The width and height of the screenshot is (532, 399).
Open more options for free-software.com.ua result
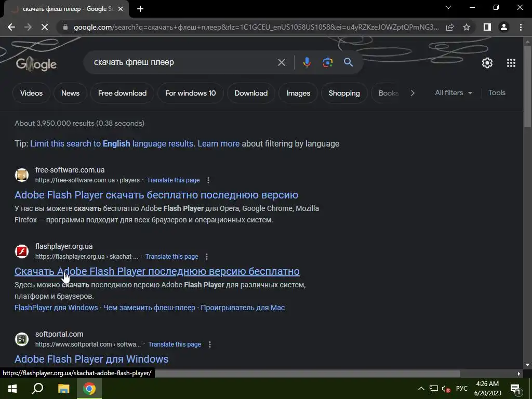[x=208, y=180]
